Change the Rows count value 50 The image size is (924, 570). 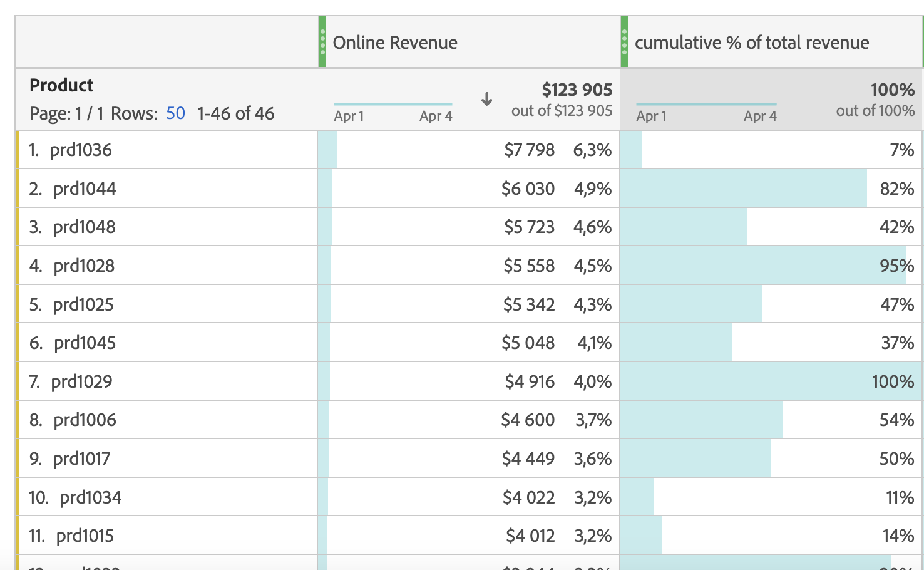pos(175,113)
